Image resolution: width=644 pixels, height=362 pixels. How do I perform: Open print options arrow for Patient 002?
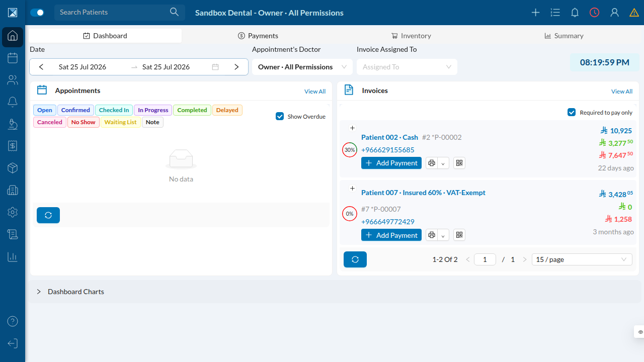coord(443,163)
